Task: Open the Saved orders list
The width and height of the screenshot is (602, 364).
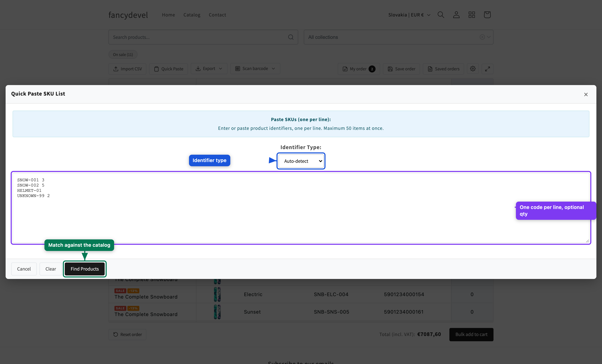Action: [x=443, y=69]
